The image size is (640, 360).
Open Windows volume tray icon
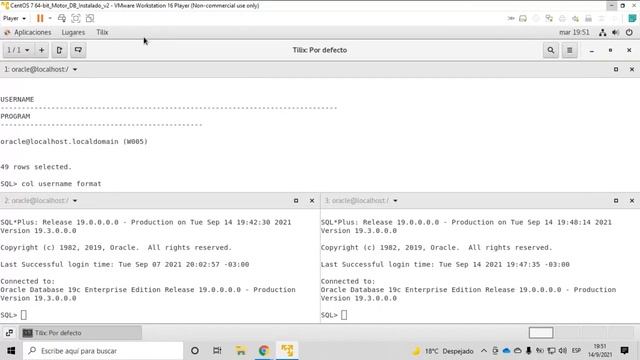(562, 351)
